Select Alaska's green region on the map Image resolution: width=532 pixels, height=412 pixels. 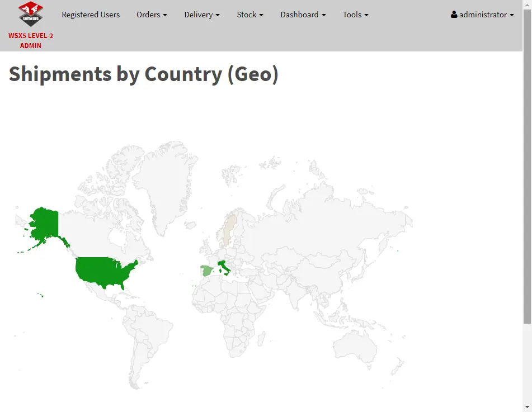(45, 224)
